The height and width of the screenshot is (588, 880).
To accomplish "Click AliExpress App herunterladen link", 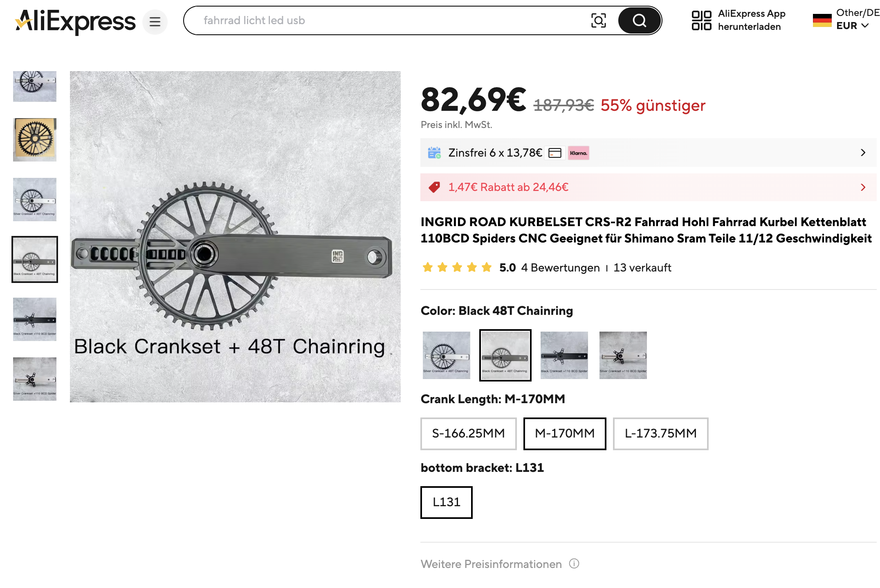I will 751,20.
